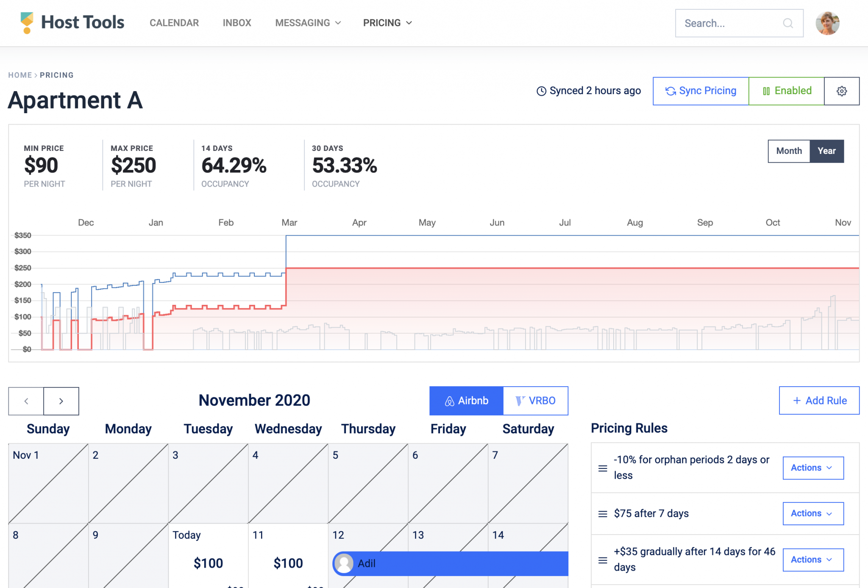The height and width of the screenshot is (588, 868).
Task: Click the gear icon next to Enabled
Action: click(x=841, y=91)
